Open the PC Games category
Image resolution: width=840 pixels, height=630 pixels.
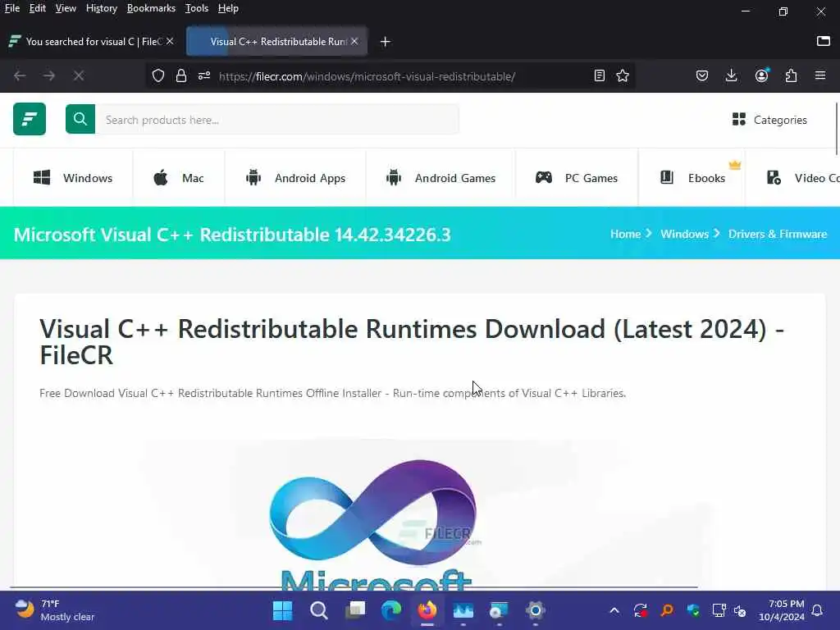click(577, 178)
